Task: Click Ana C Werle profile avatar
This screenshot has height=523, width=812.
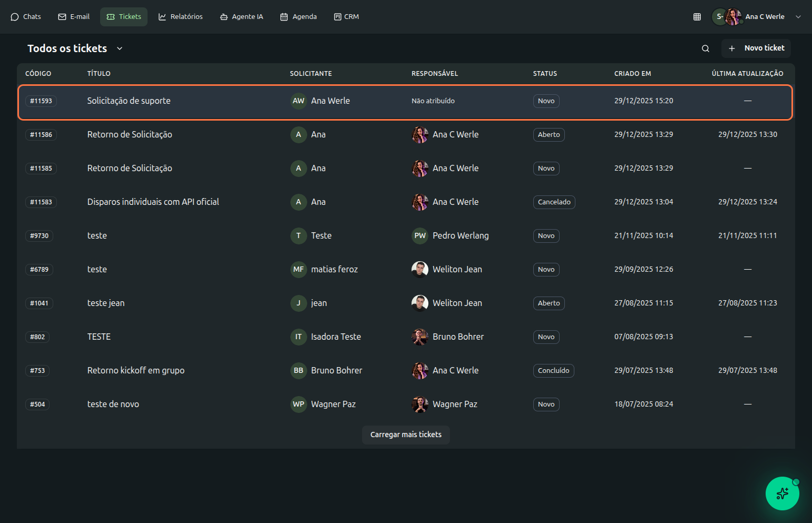Action: (x=733, y=17)
